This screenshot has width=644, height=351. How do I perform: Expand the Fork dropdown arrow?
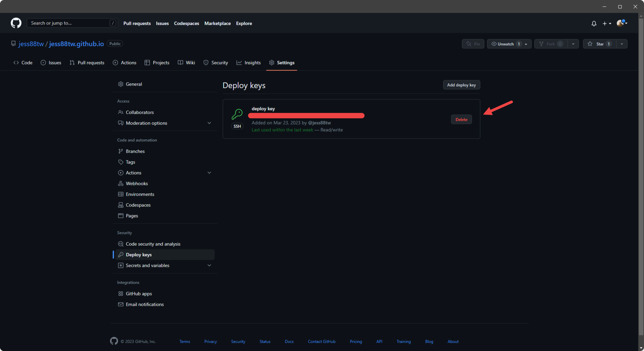pyautogui.click(x=573, y=44)
